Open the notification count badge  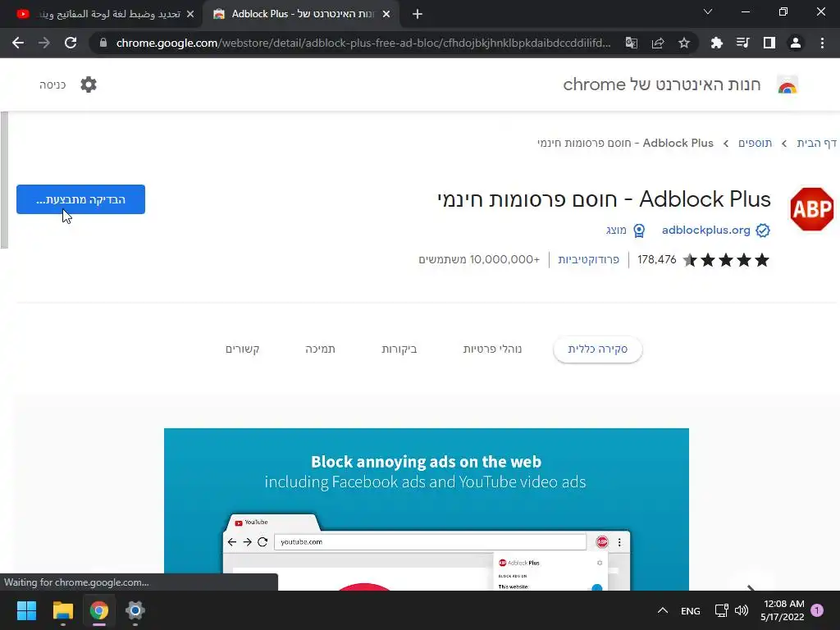(x=817, y=610)
